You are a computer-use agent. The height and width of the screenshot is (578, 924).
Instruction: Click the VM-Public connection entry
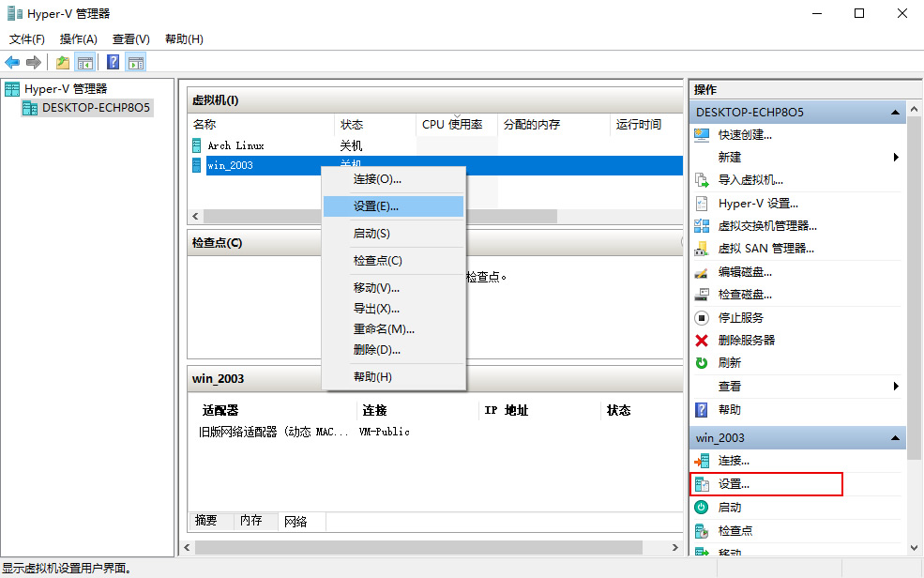(x=385, y=432)
